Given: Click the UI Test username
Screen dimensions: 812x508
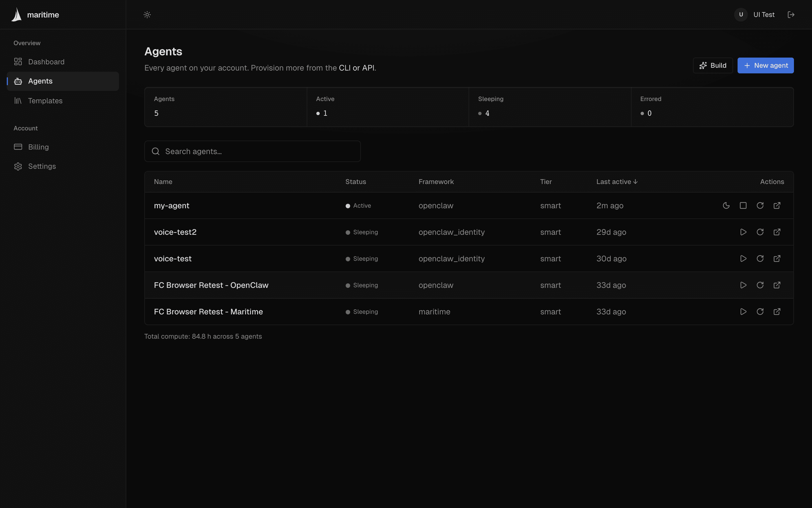Looking at the screenshot, I should click(764, 15).
